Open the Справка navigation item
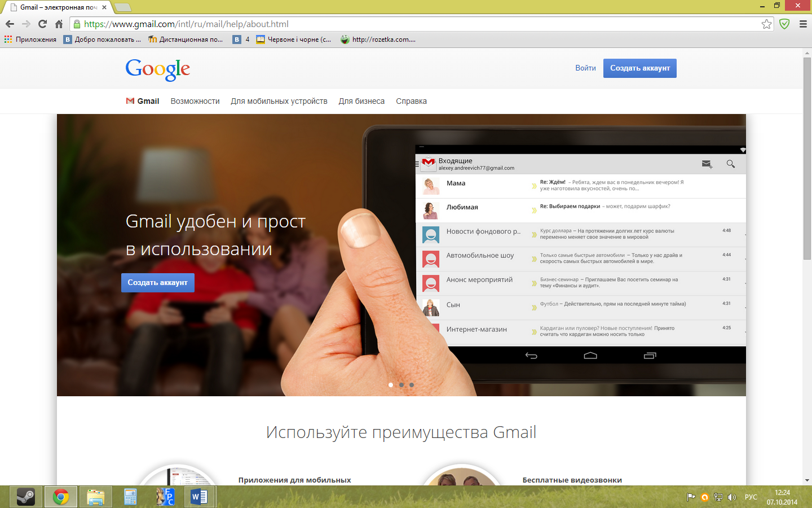 point(411,101)
